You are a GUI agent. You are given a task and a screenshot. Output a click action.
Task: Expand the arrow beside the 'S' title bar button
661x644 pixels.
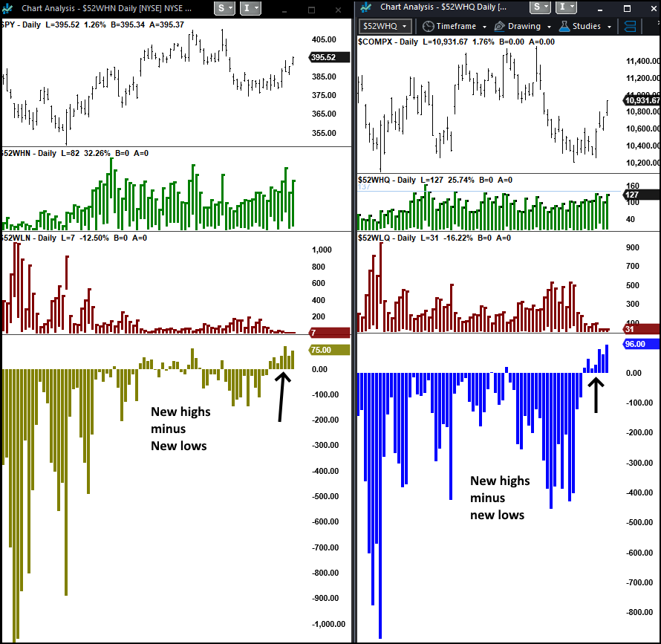tap(231, 8)
